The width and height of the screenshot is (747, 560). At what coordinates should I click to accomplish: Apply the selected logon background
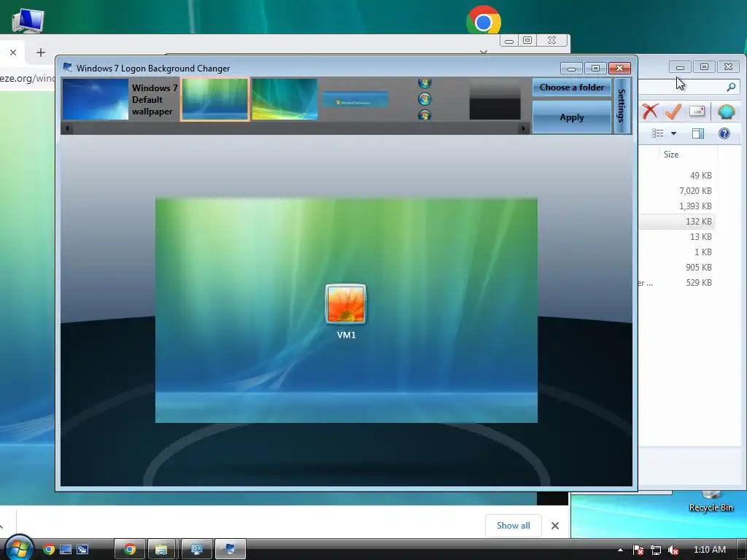(572, 117)
